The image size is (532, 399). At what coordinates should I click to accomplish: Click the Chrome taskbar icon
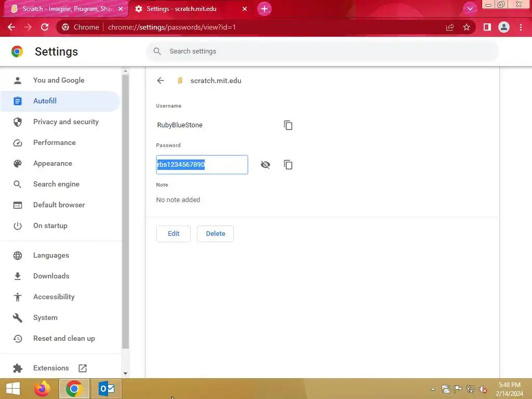(74, 389)
